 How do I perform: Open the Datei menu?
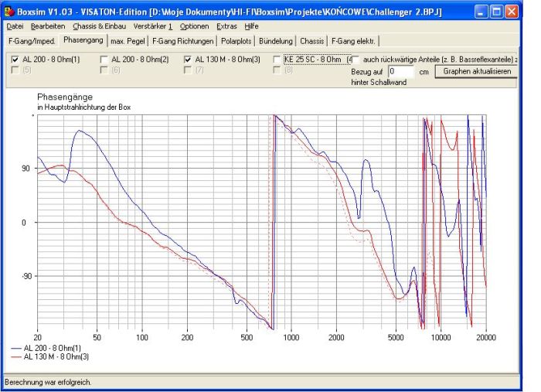15,26
